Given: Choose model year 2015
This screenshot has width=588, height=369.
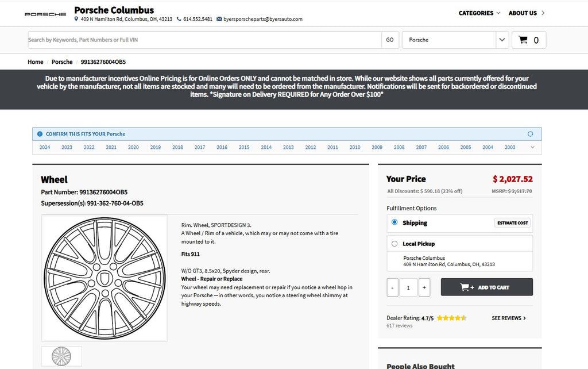Looking at the screenshot, I should click(x=243, y=147).
